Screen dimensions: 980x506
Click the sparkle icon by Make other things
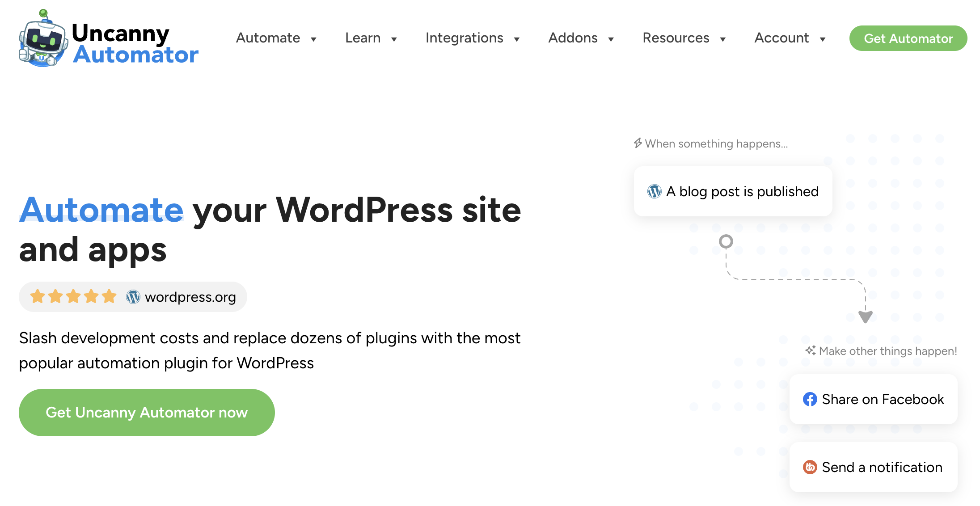[x=811, y=350]
